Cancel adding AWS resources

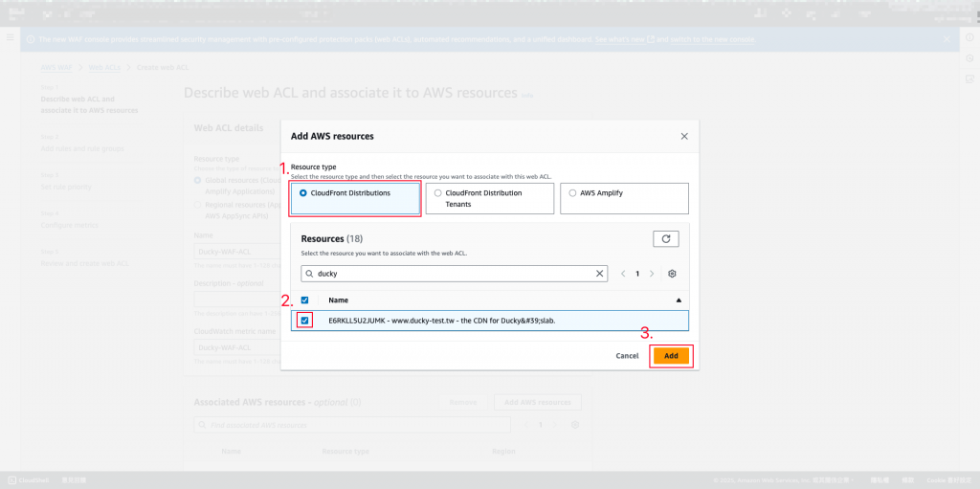coord(627,356)
